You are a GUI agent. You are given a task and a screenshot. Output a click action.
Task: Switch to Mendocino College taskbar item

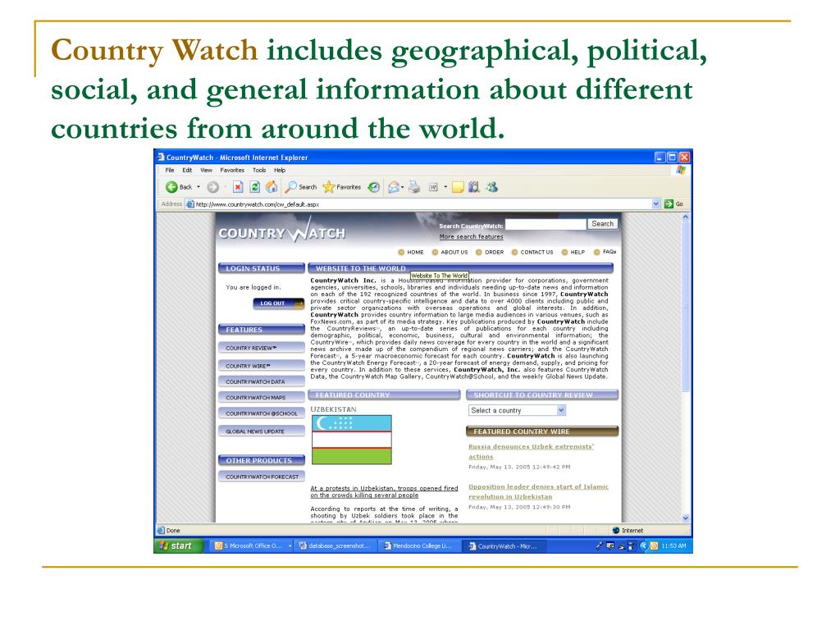[419, 546]
